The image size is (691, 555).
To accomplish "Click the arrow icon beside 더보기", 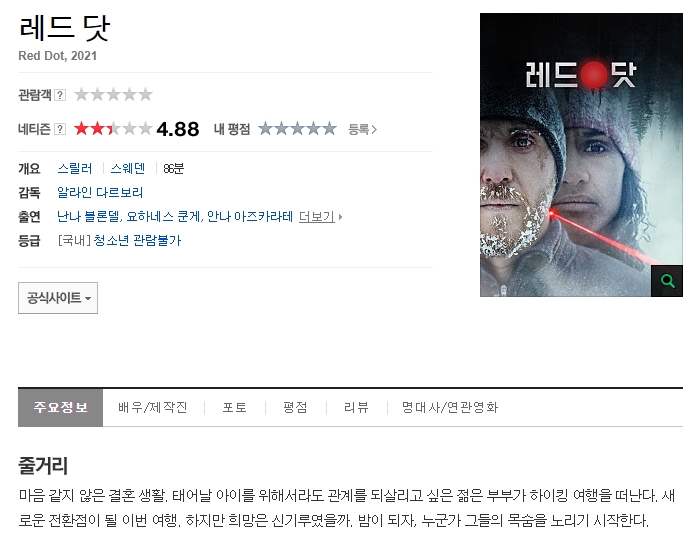I will point(340,217).
